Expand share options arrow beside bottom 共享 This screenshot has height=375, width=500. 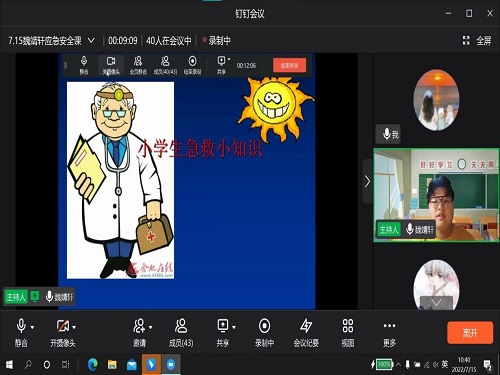[234, 327]
